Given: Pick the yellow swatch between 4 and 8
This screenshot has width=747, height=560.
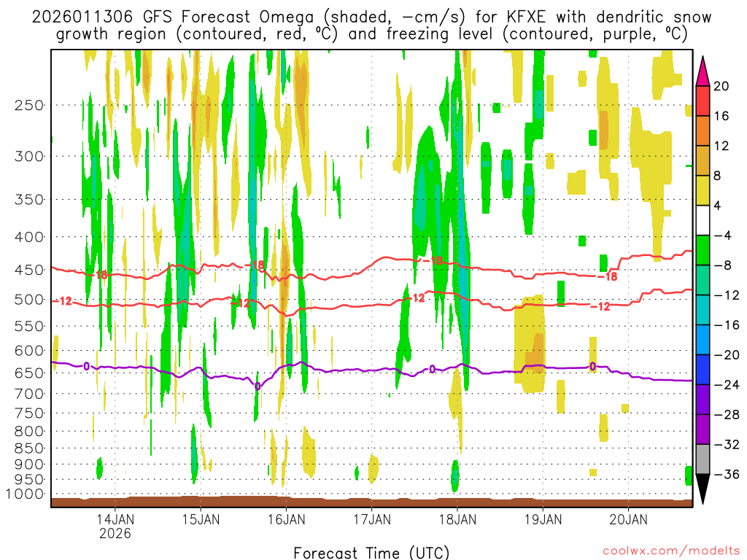Looking at the screenshot, I should (703, 190).
